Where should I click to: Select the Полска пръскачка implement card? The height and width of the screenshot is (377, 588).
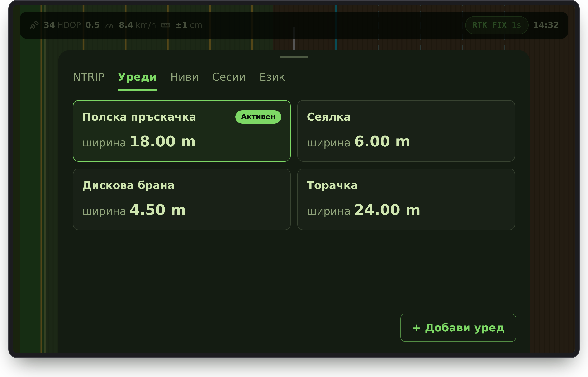[x=182, y=131]
